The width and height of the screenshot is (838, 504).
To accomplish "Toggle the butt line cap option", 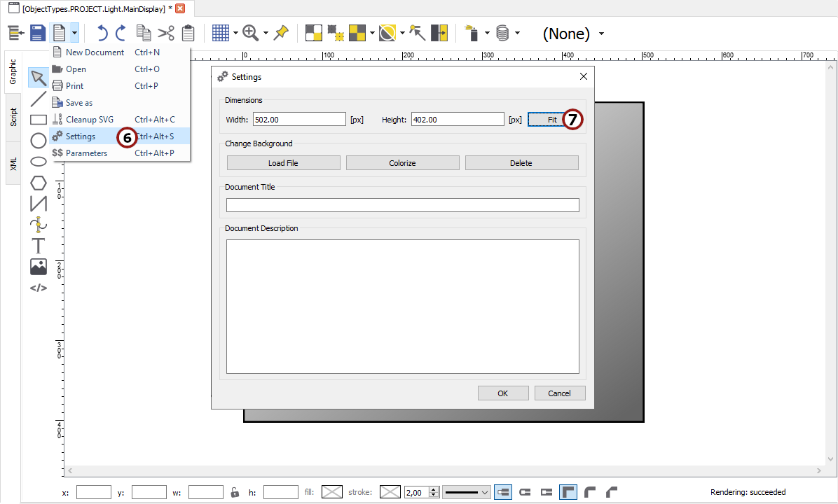I will tap(502, 492).
